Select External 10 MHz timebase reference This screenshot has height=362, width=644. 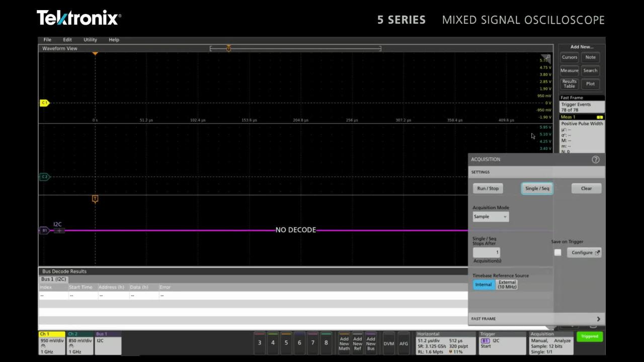(507, 284)
